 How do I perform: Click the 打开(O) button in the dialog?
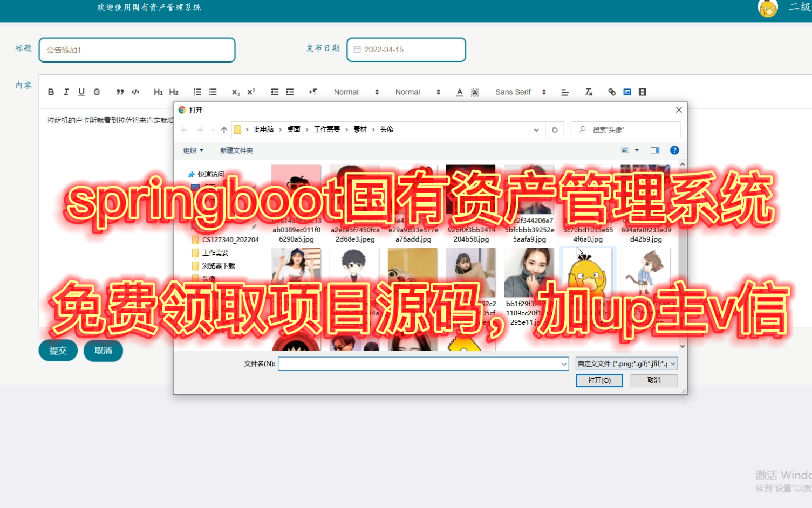tap(599, 380)
